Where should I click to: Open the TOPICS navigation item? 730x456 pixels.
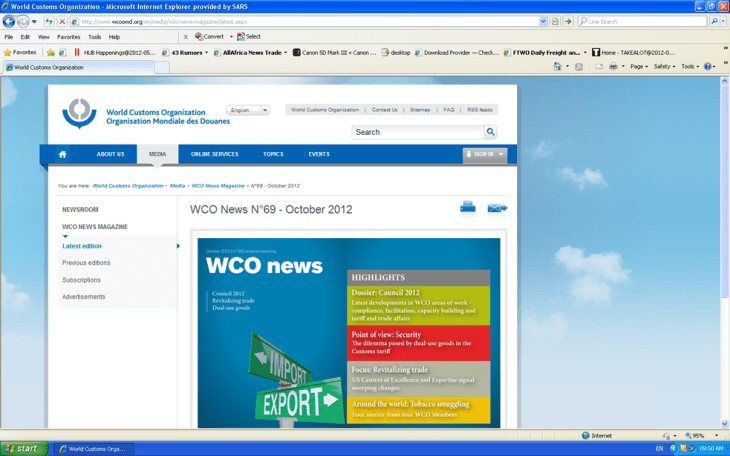(273, 154)
